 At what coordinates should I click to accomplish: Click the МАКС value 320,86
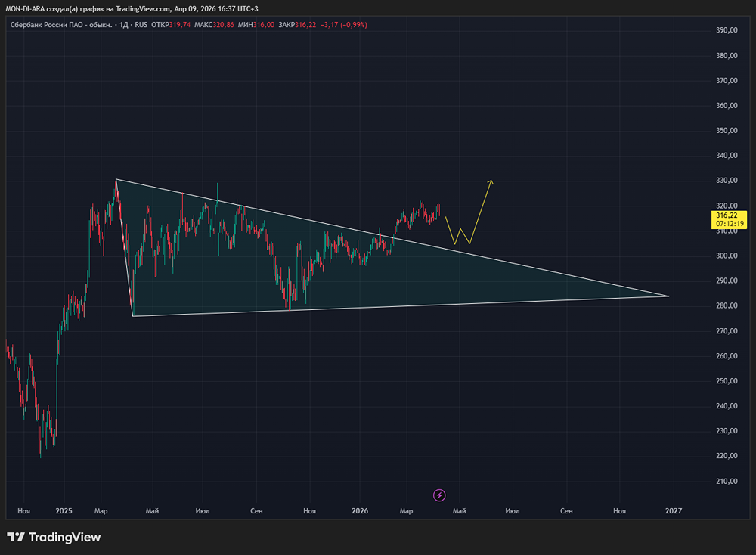pos(223,25)
